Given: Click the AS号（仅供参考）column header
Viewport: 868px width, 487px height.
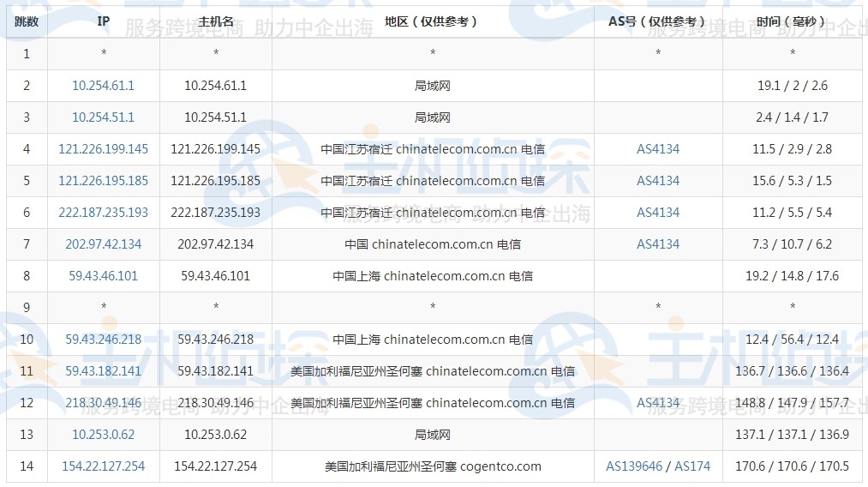Looking at the screenshot, I should point(658,21).
